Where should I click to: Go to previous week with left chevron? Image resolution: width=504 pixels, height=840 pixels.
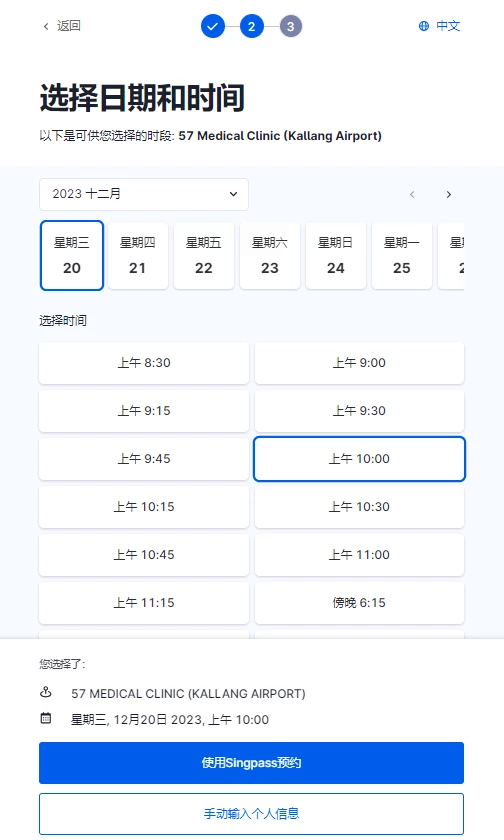tap(412, 194)
